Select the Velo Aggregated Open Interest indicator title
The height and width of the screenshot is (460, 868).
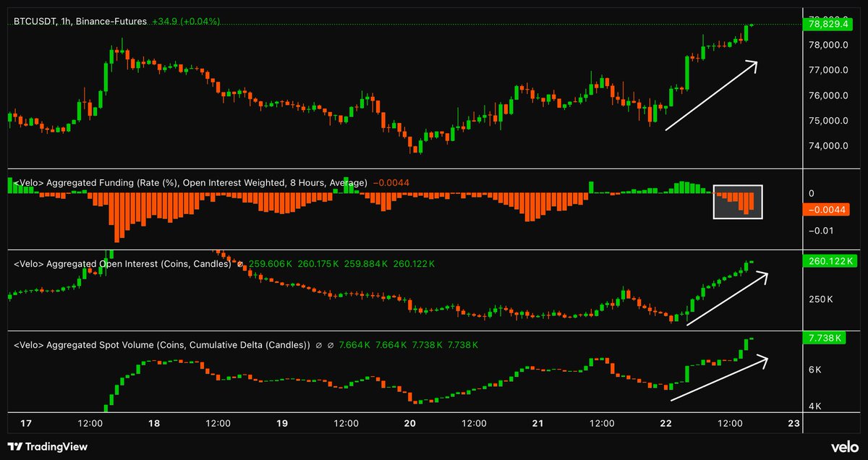click(123, 265)
